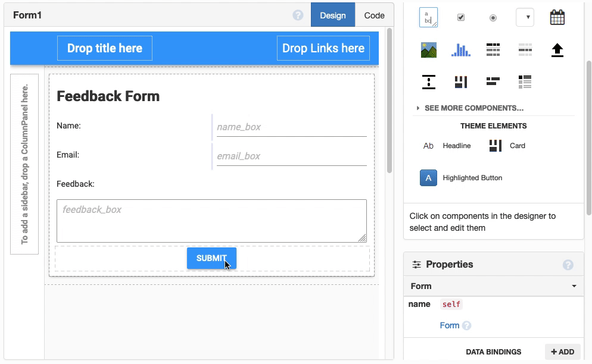Select the Spacer component icon

click(428, 81)
